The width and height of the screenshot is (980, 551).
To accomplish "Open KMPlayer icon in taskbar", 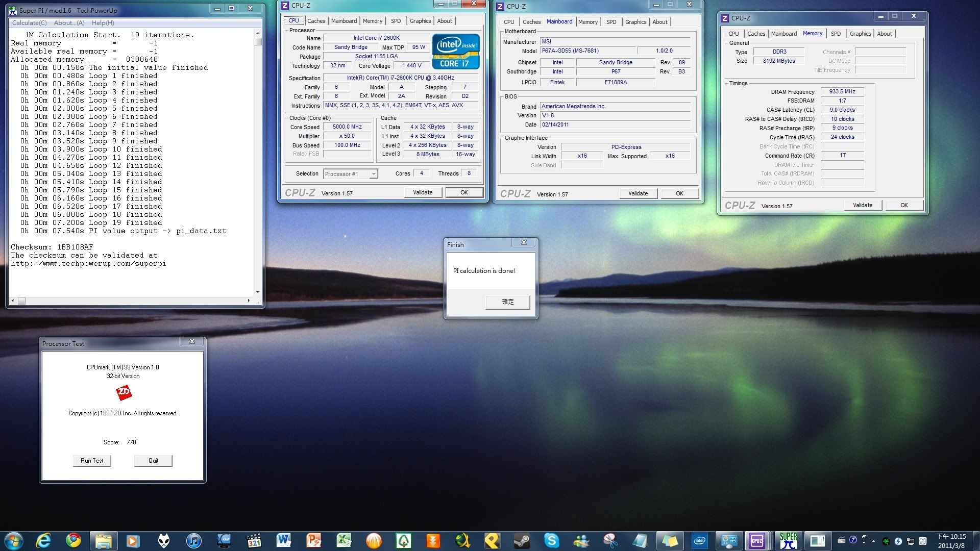I will (x=224, y=541).
